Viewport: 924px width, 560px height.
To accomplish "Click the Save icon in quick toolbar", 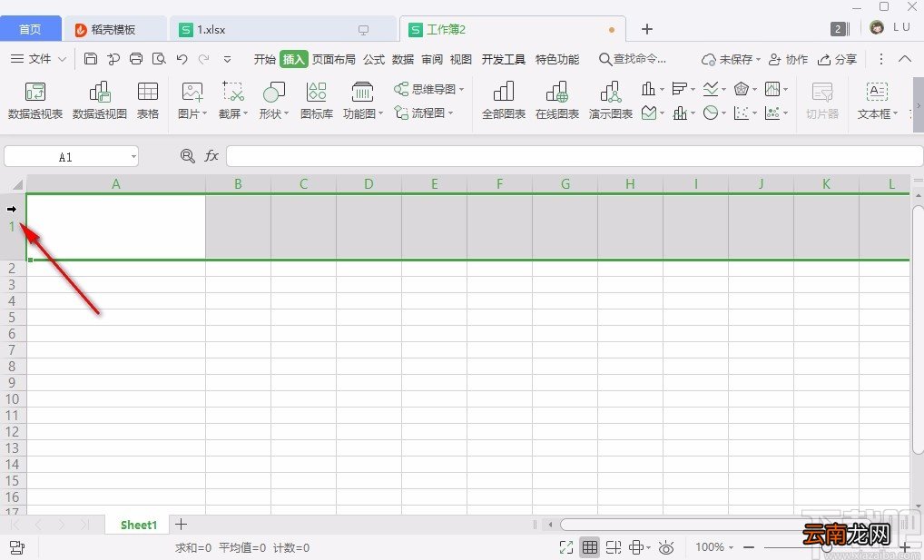I will pyautogui.click(x=90, y=58).
